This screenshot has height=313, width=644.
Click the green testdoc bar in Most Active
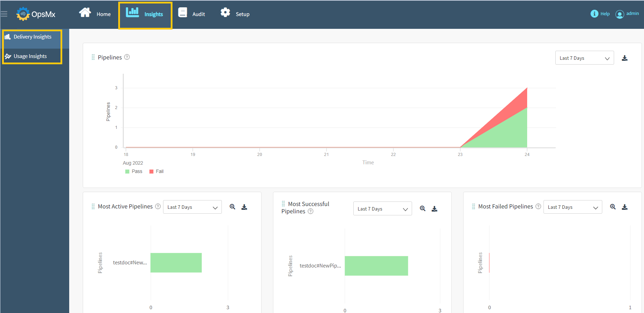(x=176, y=263)
